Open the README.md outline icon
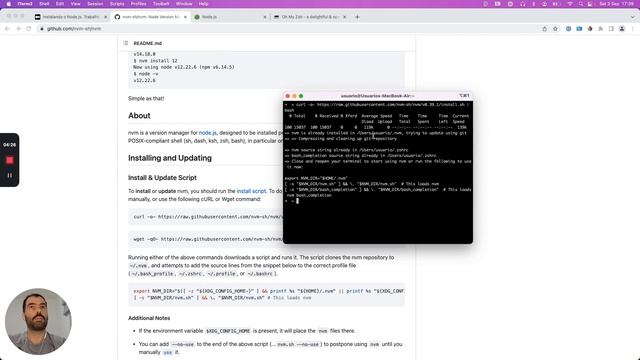640x360 pixels. pyautogui.click(x=126, y=43)
